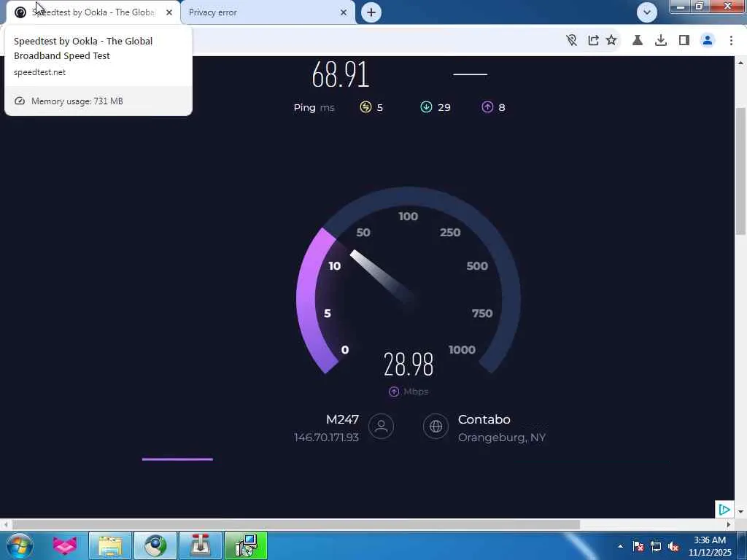Click the Action Center flag tray icon

tap(638, 546)
